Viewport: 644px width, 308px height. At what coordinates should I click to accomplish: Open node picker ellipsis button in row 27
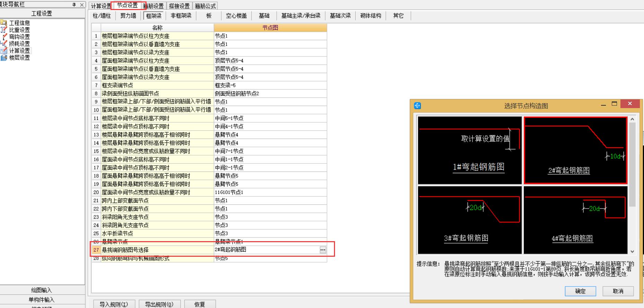click(x=323, y=250)
